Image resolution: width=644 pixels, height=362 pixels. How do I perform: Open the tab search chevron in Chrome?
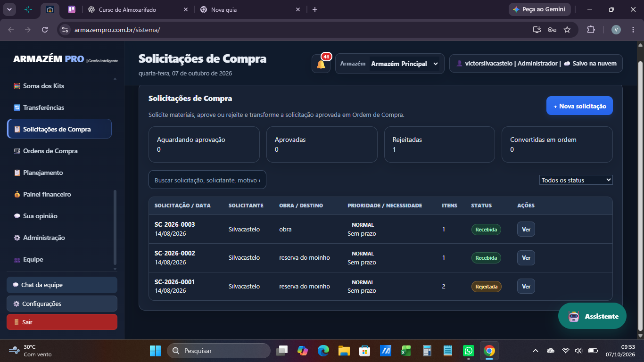click(x=9, y=9)
